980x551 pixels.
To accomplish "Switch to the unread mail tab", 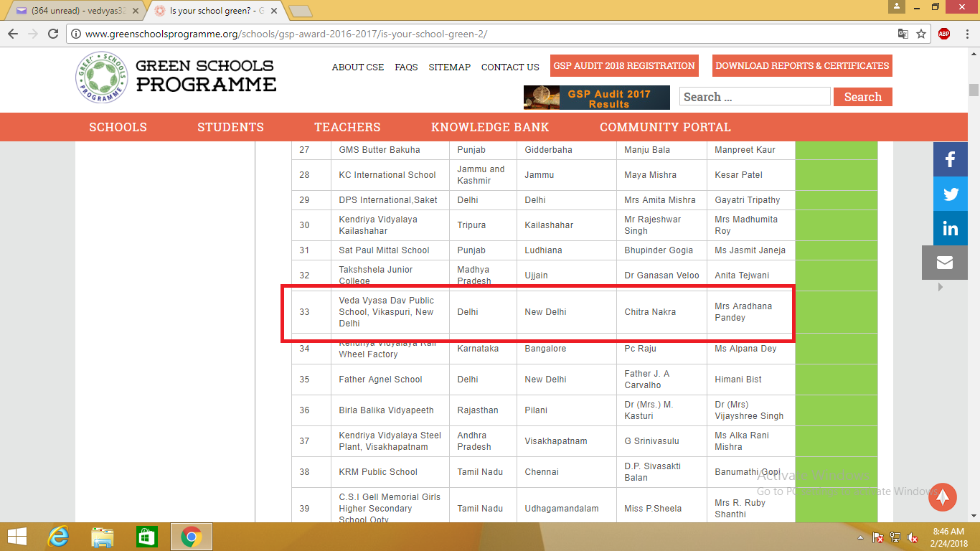I will coord(72,11).
